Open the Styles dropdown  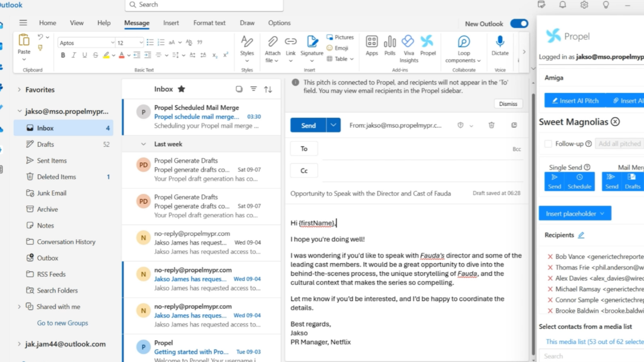click(247, 49)
